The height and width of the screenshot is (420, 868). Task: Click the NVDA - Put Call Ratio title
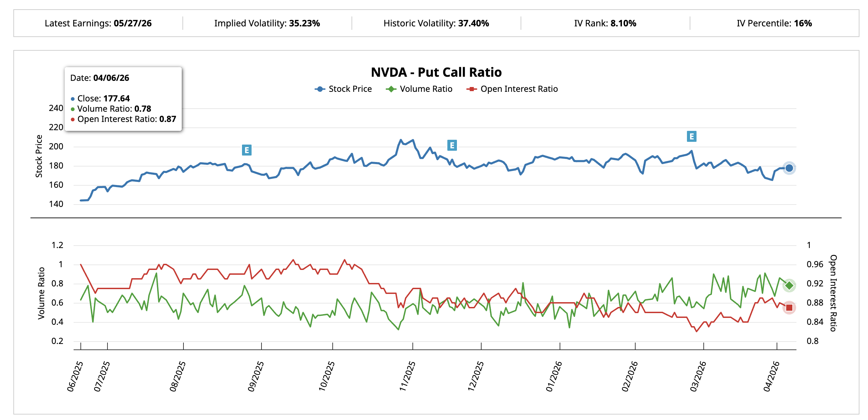[436, 72]
